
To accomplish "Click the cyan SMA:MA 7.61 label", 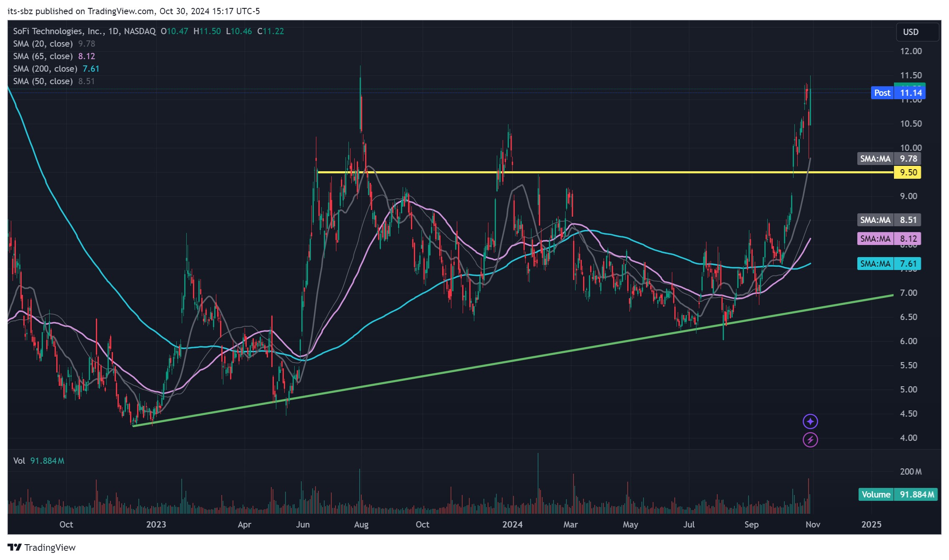I will (x=889, y=264).
